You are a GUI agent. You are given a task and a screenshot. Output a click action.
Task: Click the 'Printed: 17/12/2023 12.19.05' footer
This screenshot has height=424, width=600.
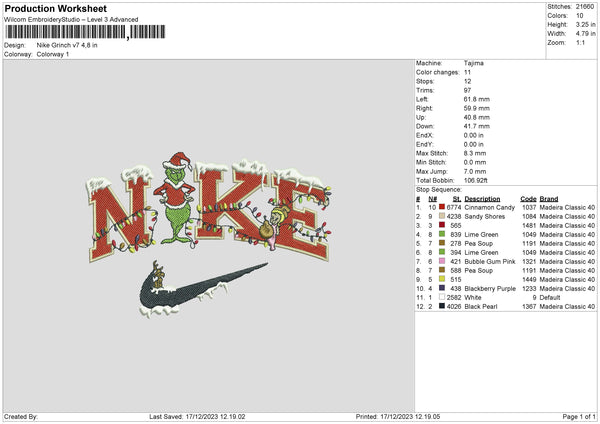point(398,416)
